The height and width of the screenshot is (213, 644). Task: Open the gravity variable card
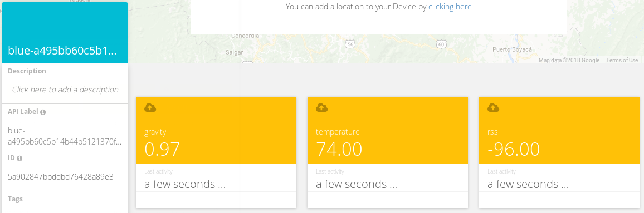[x=216, y=152]
